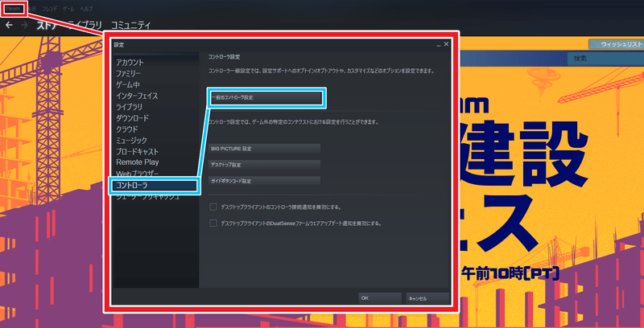Viewport: 644px width, 328px height.
Task: Switch to the ストア tab in the main window
Action: point(47,26)
